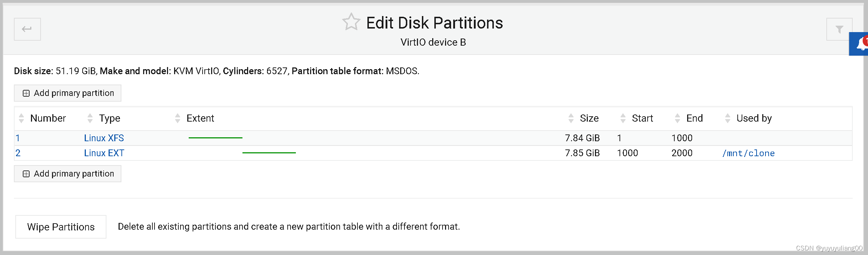This screenshot has height=255, width=868.
Task: Open partition number 2 link
Action: [18, 153]
